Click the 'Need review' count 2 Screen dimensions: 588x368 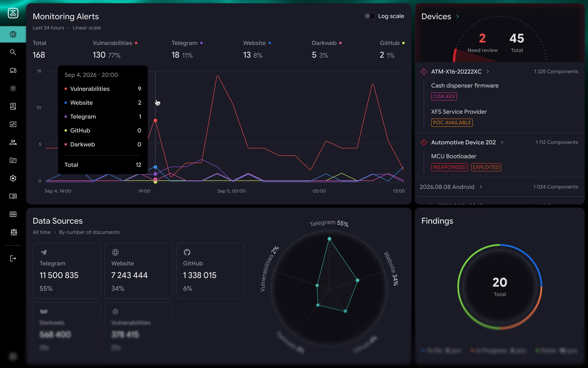coord(482,38)
